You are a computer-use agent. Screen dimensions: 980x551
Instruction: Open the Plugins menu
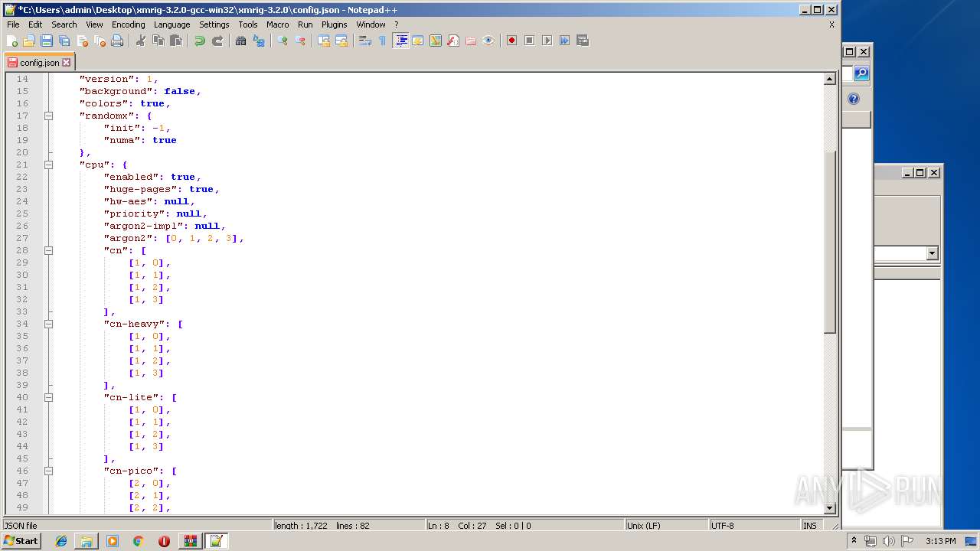click(334, 24)
